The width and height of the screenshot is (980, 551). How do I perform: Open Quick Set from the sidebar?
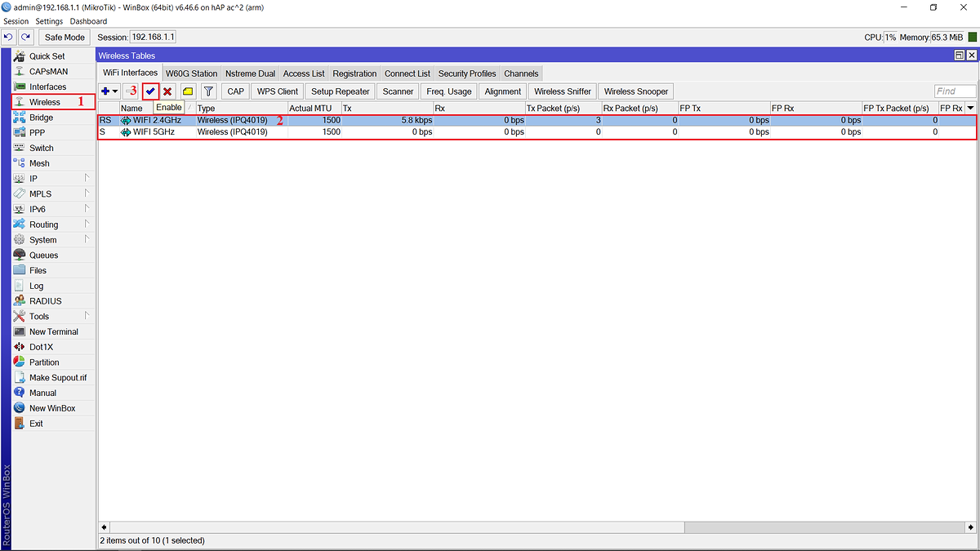47,56
